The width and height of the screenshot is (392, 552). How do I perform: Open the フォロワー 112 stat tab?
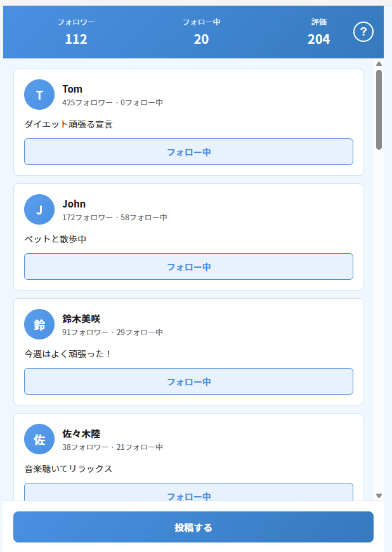coord(76,32)
